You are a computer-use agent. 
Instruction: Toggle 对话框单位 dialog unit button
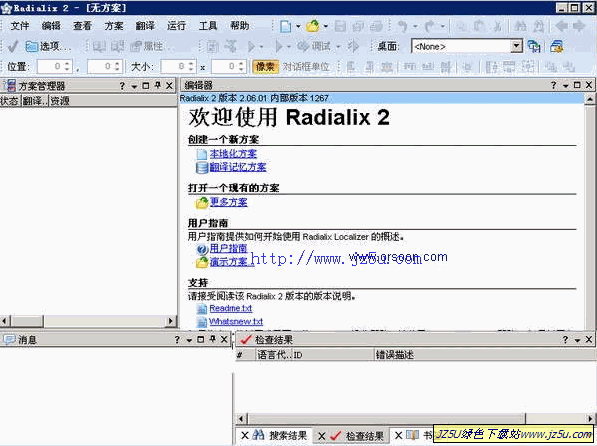(306, 67)
